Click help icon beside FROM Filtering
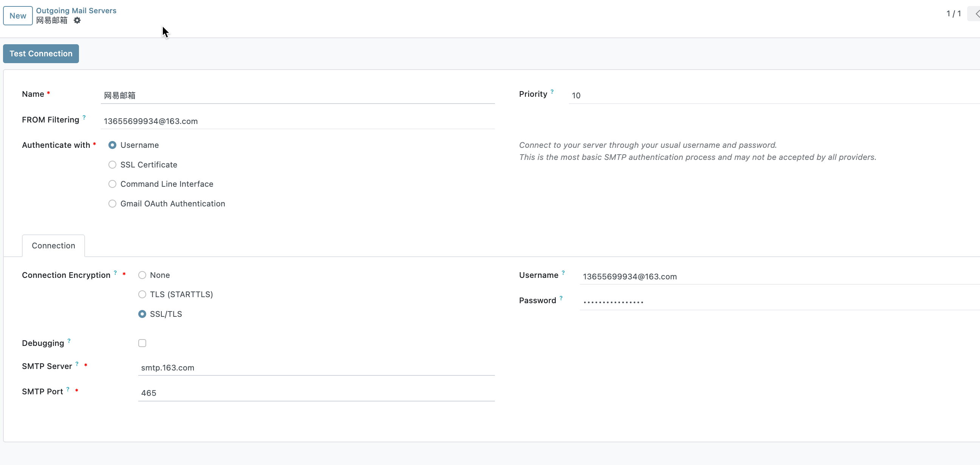The width and height of the screenshot is (980, 465). [x=84, y=117]
